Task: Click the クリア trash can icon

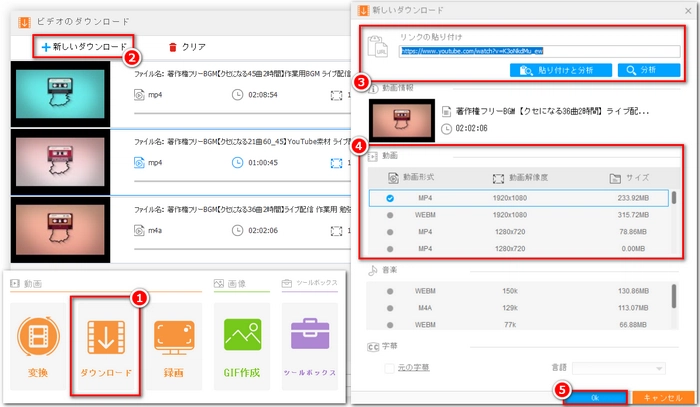Action: point(174,47)
